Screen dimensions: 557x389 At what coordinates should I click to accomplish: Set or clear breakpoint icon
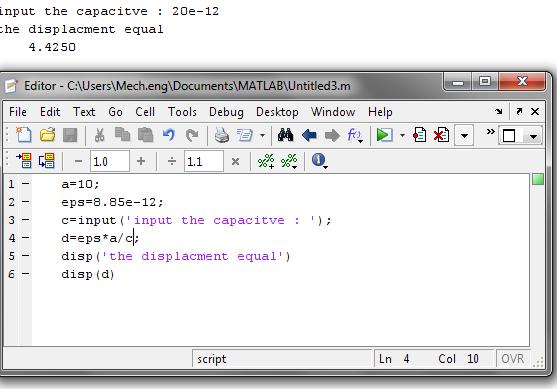[420, 135]
